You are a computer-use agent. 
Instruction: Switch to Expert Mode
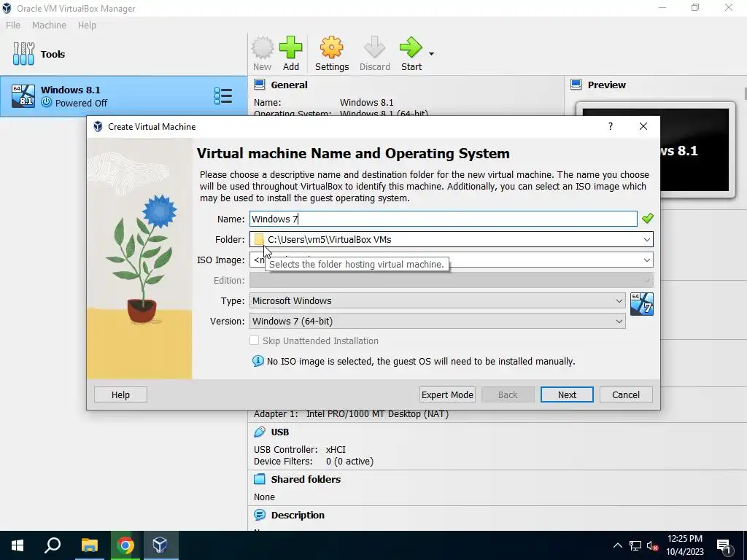click(447, 394)
